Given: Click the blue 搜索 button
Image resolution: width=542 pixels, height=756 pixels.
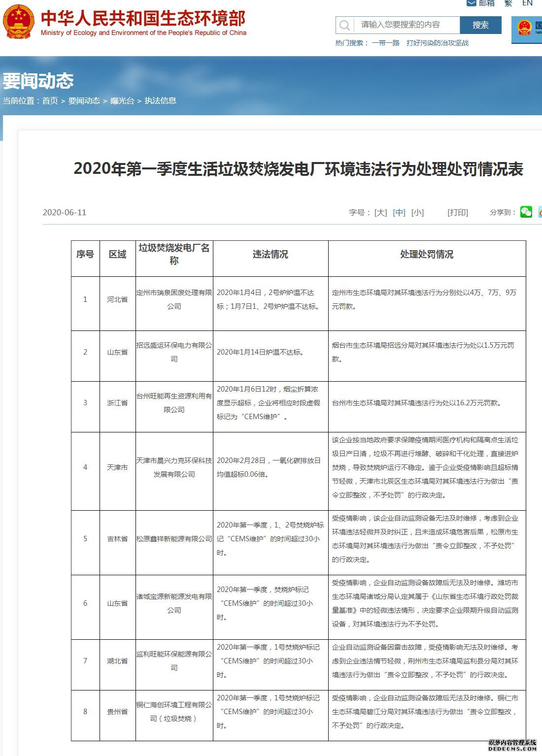Looking at the screenshot, I should (480, 25).
